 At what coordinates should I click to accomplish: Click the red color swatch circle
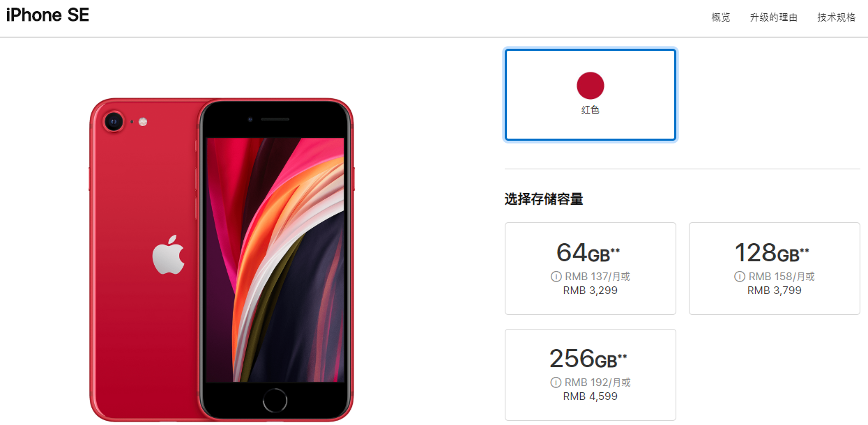pos(591,85)
